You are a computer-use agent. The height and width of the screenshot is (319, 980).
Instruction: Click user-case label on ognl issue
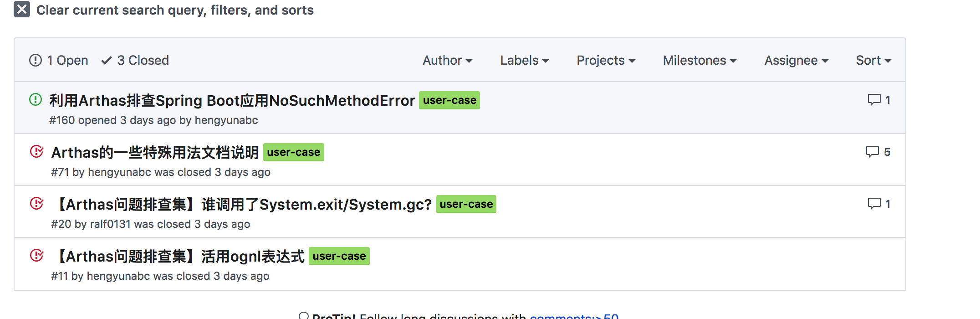(339, 256)
